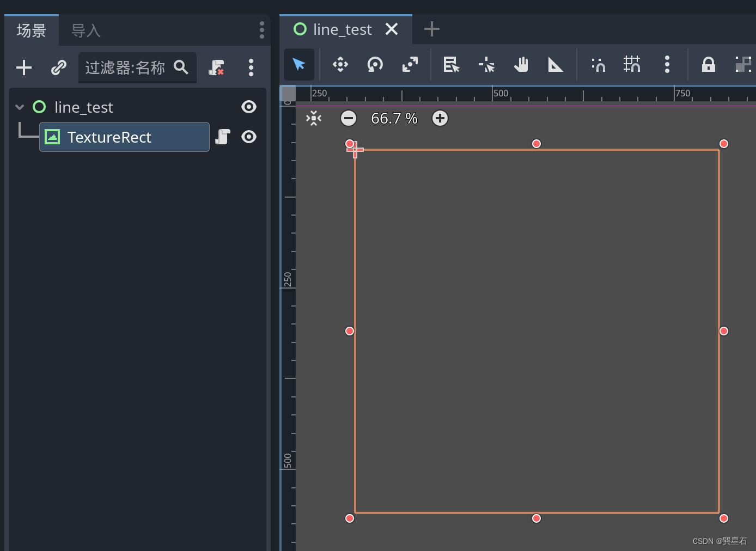Screen dimensions: 756x551
Task: Click the bottom-left resize handle
Action: click(x=350, y=518)
